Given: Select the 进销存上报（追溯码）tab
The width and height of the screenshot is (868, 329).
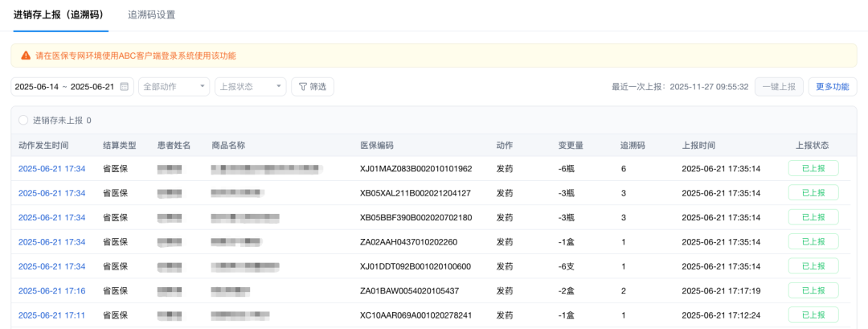Looking at the screenshot, I should [59, 15].
